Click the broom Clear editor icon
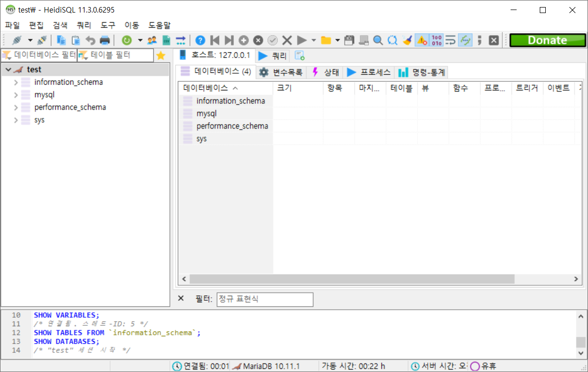Viewport: 588px width, 372px height. [407, 40]
